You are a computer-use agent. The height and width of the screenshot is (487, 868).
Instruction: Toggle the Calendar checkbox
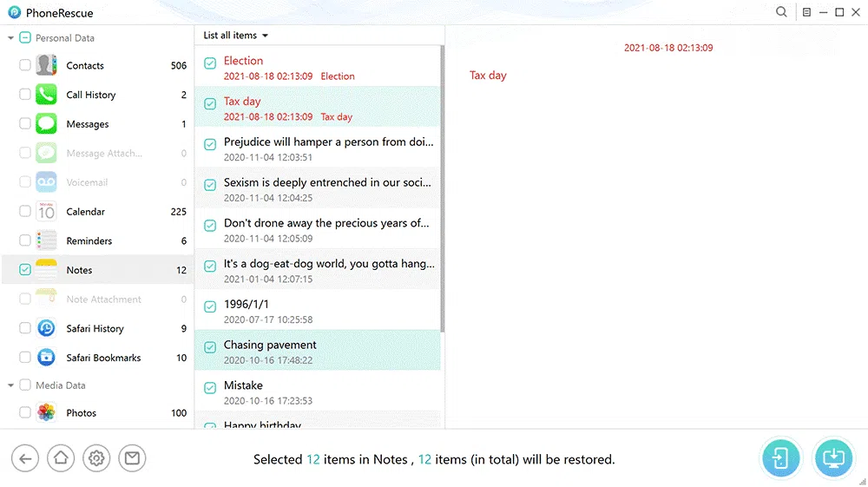pyautogui.click(x=25, y=212)
